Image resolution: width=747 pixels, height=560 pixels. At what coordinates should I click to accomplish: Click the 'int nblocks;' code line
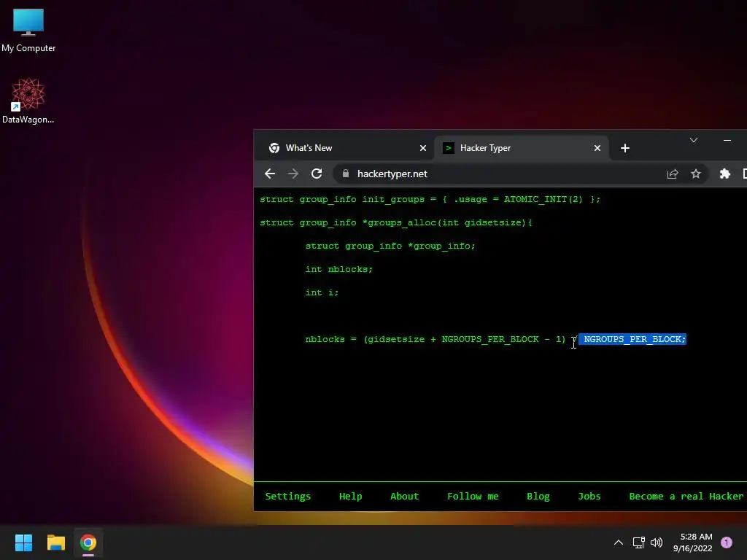tap(338, 269)
